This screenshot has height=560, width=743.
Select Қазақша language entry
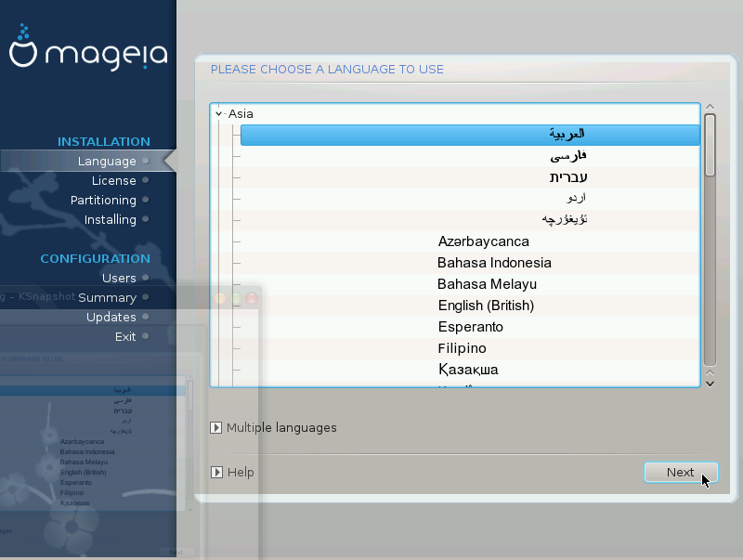tap(468, 370)
